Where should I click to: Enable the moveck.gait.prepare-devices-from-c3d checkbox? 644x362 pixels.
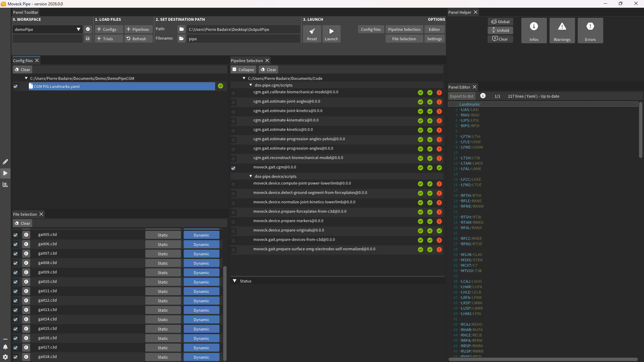coord(234,241)
